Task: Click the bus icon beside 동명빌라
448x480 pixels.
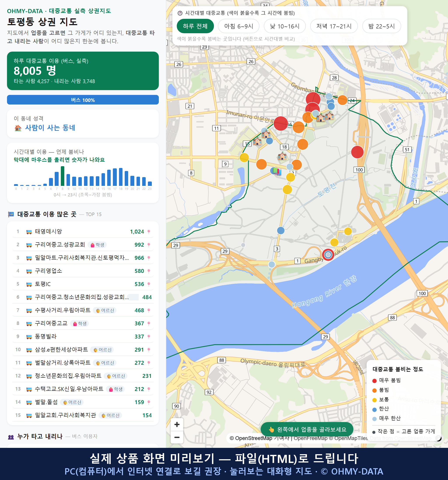Action: coord(29,337)
